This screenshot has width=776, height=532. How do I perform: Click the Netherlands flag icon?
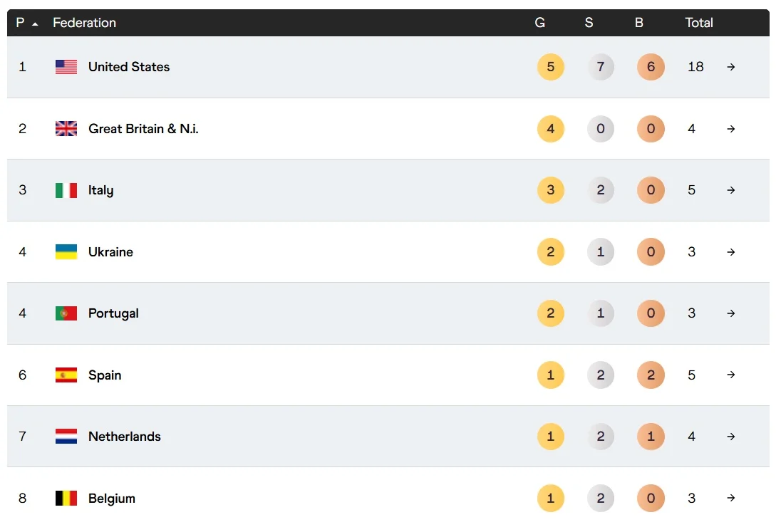66,437
